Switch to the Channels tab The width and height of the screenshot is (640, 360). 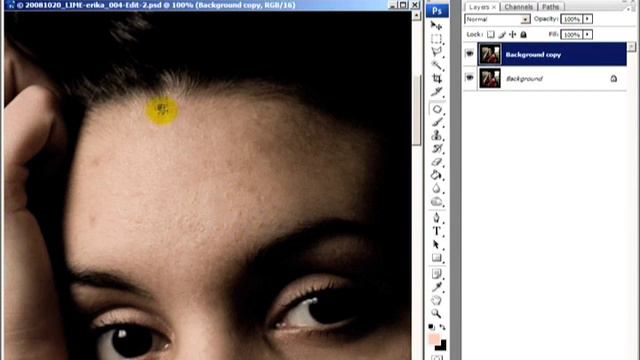click(x=518, y=7)
